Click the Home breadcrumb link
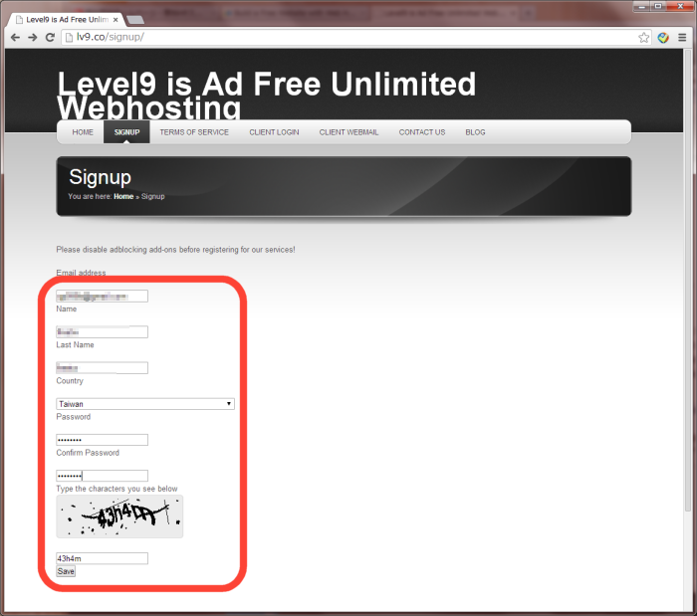The image size is (697, 616). click(x=123, y=196)
